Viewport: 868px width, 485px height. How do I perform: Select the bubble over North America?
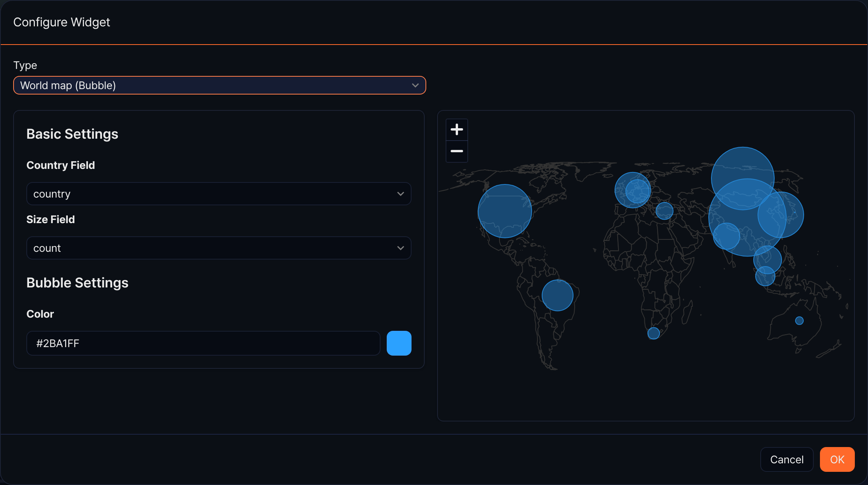(505, 211)
